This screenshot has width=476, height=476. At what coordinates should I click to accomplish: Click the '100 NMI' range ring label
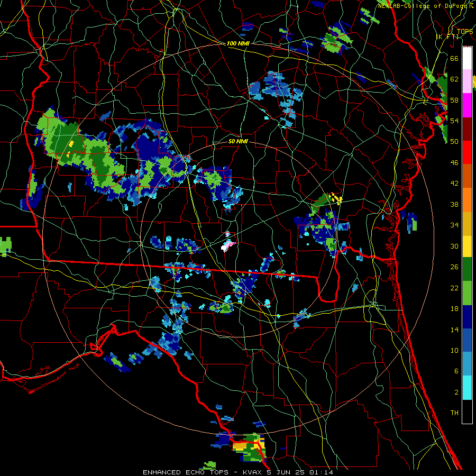pyautogui.click(x=238, y=43)
